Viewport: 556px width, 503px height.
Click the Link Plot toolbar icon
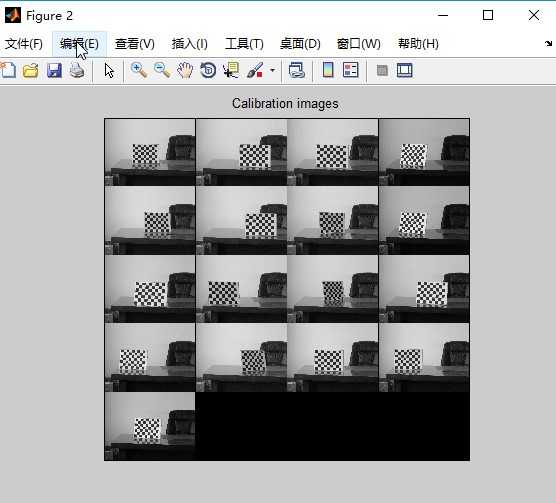pos(296,70)
